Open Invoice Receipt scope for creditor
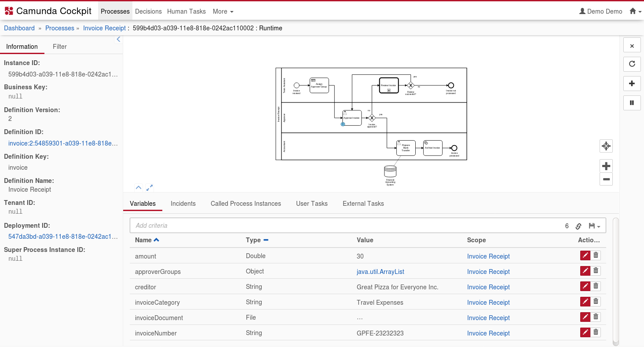Image resolution: width=644 pixels, height=350 pixels. point(488,287)
